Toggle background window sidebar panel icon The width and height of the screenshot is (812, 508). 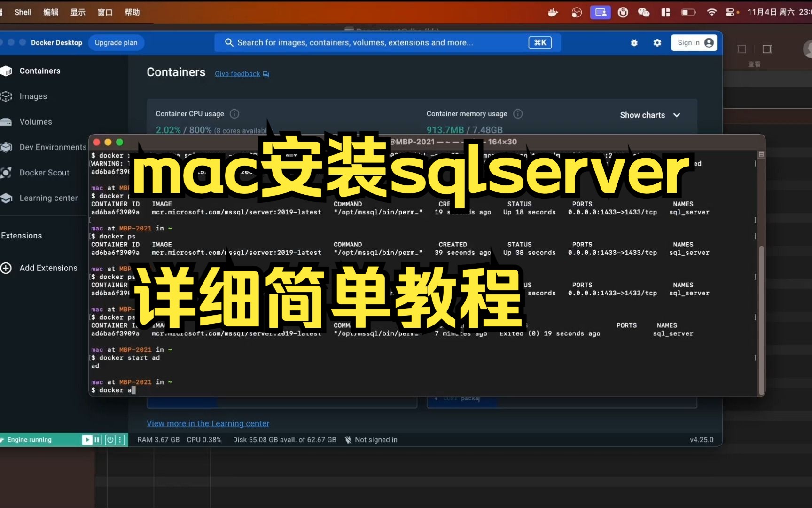click(x=742, y=49)
